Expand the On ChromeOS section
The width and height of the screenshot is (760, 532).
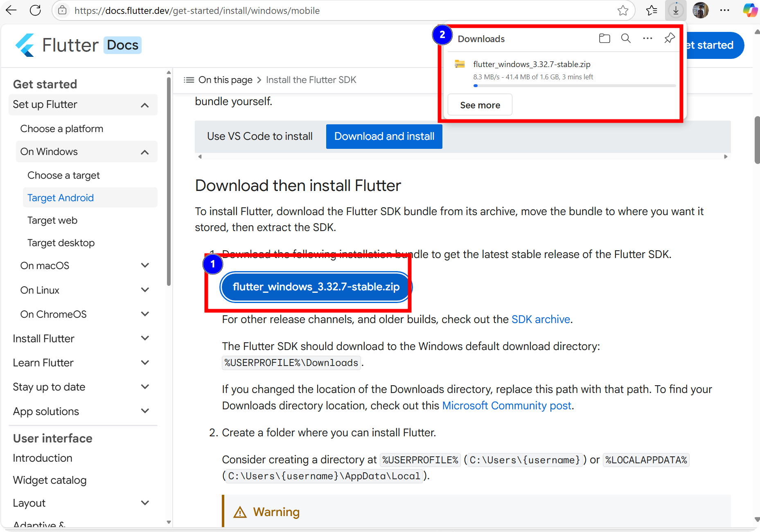145,314
